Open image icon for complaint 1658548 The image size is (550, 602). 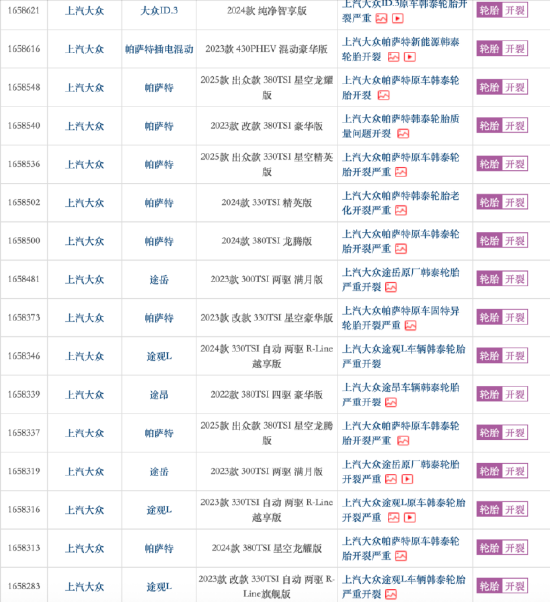click(383, 95)
